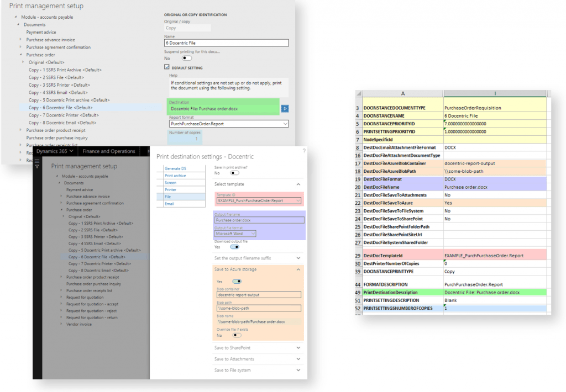
Task: Disable the Save to Azure storage switch
Action: (237, 281)
